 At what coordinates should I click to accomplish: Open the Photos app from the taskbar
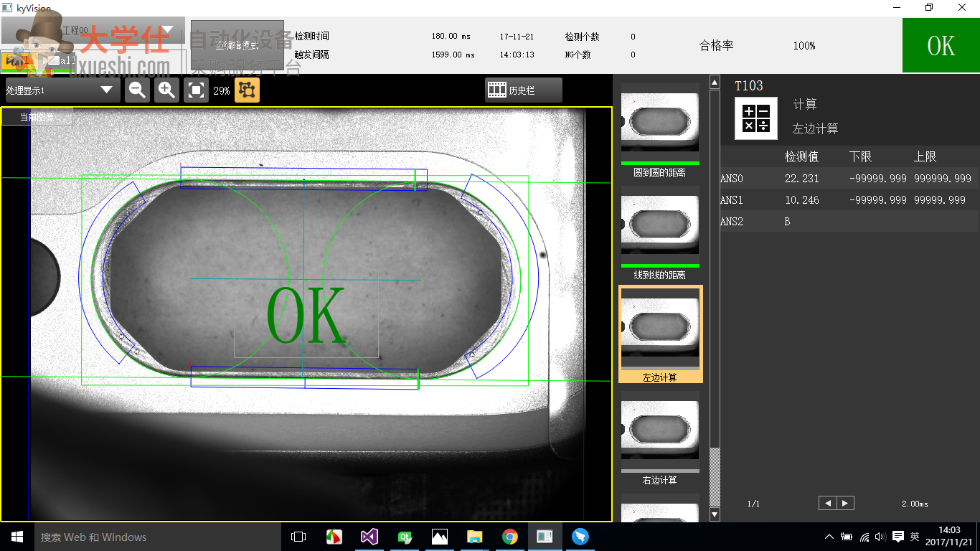[440, 537]
